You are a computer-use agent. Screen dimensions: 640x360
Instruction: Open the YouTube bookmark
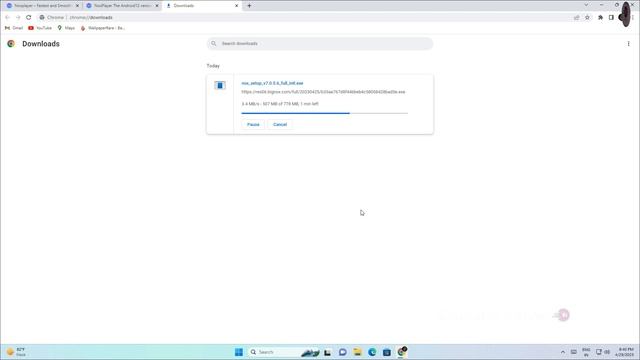pos(40,28)
